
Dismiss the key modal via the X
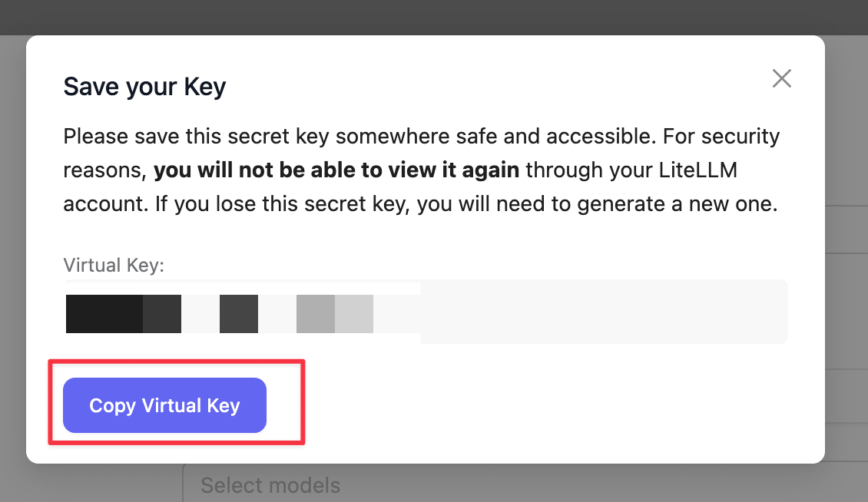pos(781,78)
